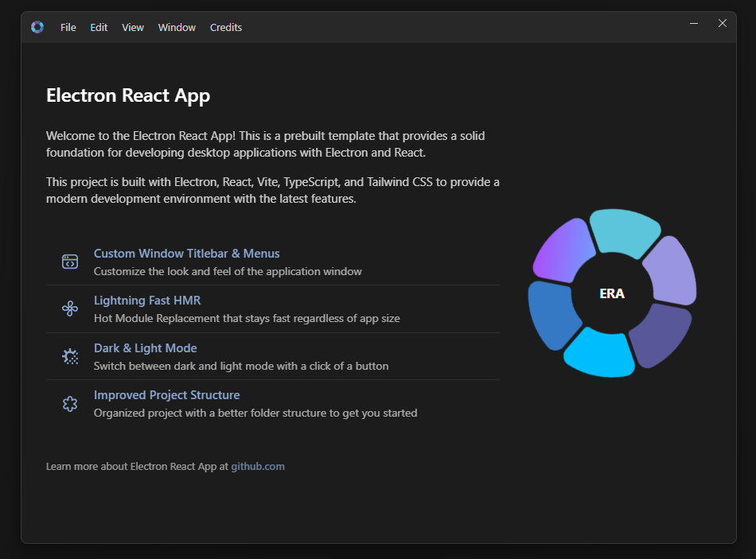
Task: Open the Edit menu
Action: point(99,27)
